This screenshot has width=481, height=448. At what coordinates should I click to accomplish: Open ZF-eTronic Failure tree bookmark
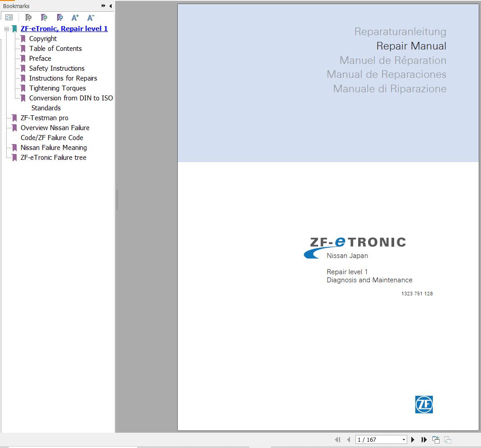pos(54,158)
